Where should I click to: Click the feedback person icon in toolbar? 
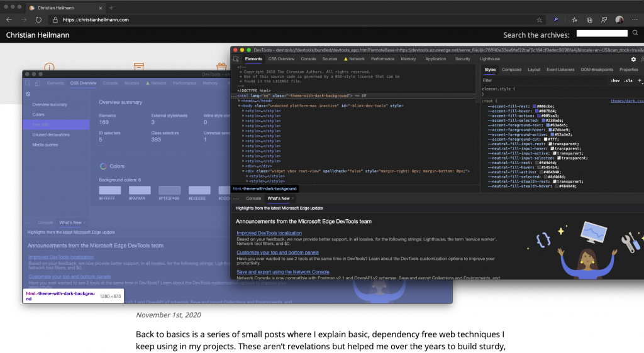[604, 19]
